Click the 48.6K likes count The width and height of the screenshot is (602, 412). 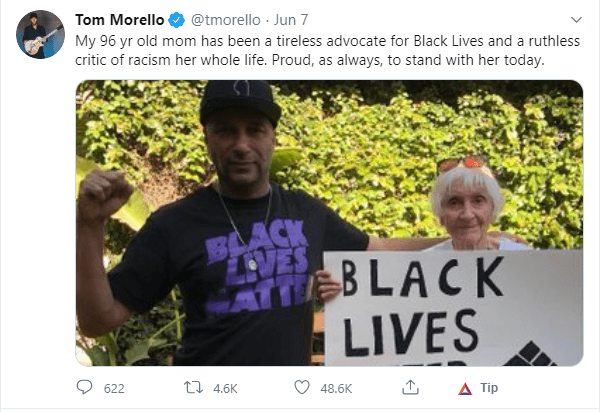(x=336, y=389)
